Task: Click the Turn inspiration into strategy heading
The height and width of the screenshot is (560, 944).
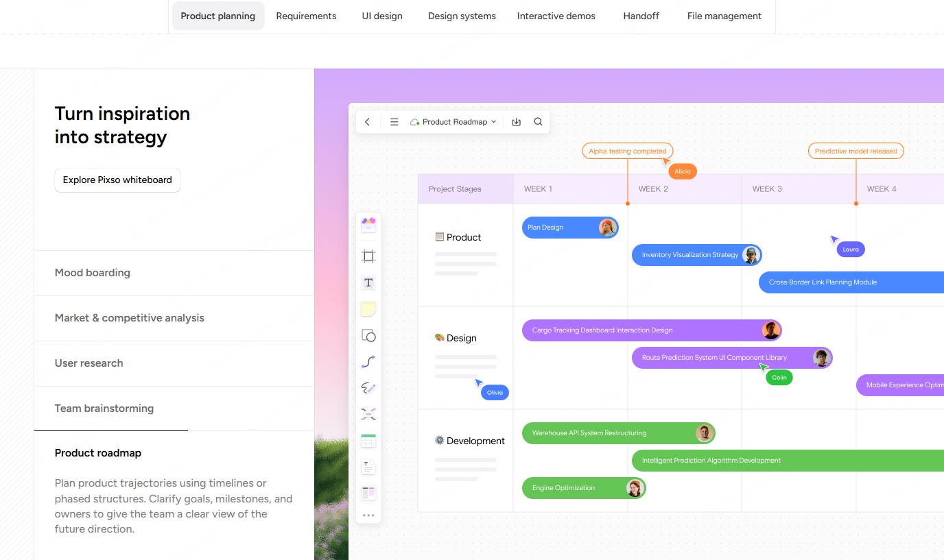Action: [x=122, y=125]
